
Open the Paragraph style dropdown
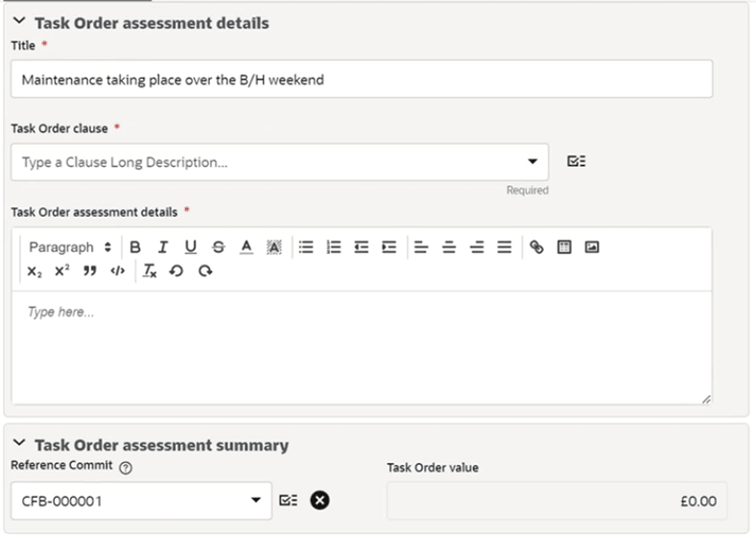click(x=70, y=247)
